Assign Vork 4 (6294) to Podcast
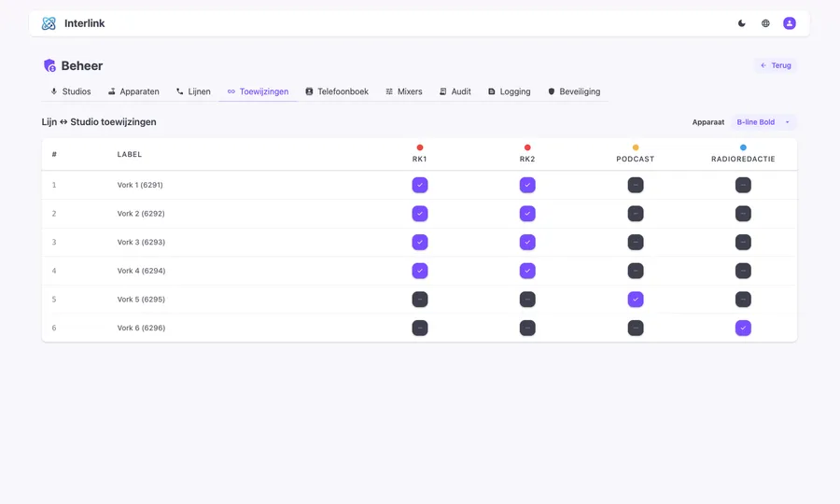The image size is (840, 504). point(636,271)
